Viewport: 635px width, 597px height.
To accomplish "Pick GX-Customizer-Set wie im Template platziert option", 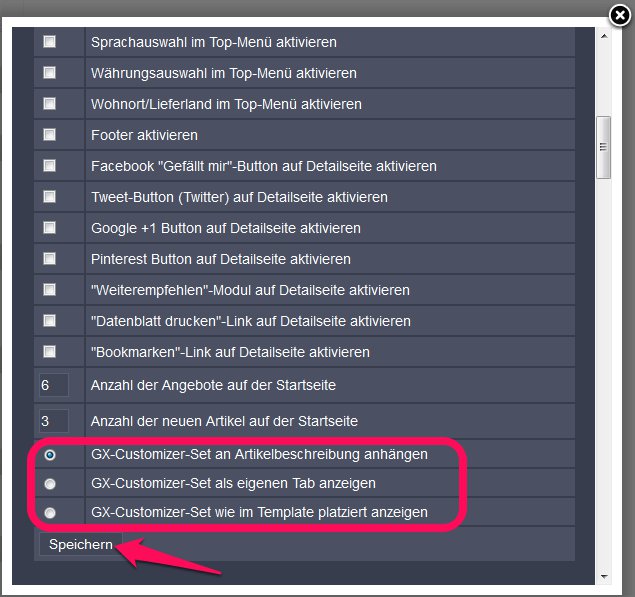I will 50,513.
